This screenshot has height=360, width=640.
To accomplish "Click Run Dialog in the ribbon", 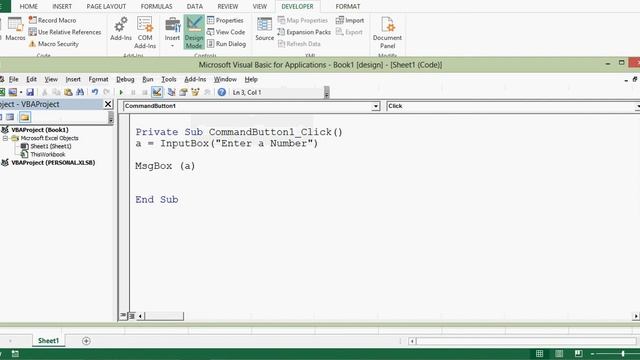I will coord(226,44).
